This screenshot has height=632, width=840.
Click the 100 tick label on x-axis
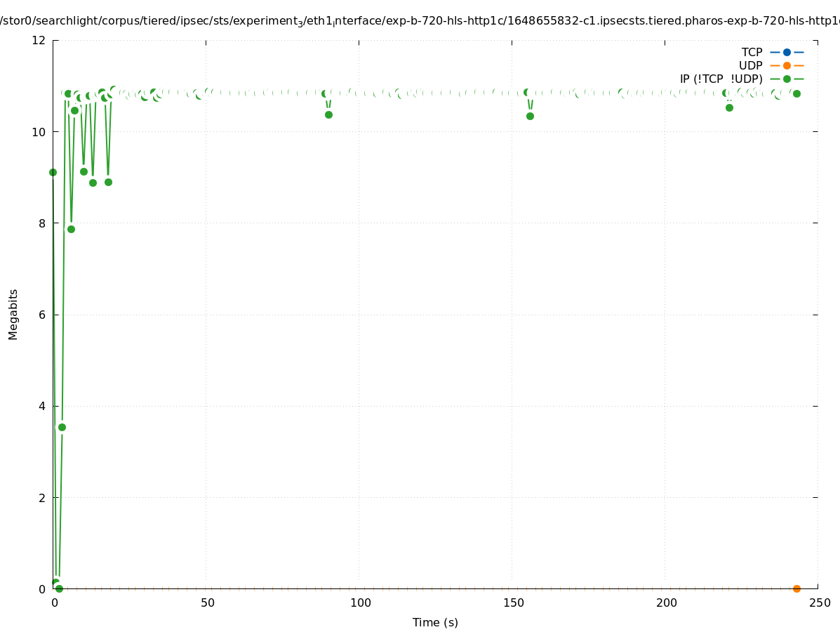[x=360, y=603]
